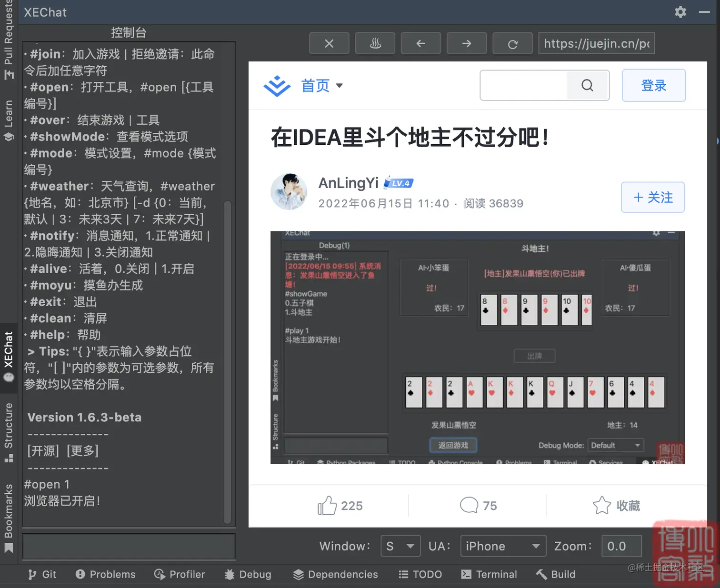Expand the 首页 dropdown menu
720x588 pixels.
click(x=322, y=86)
